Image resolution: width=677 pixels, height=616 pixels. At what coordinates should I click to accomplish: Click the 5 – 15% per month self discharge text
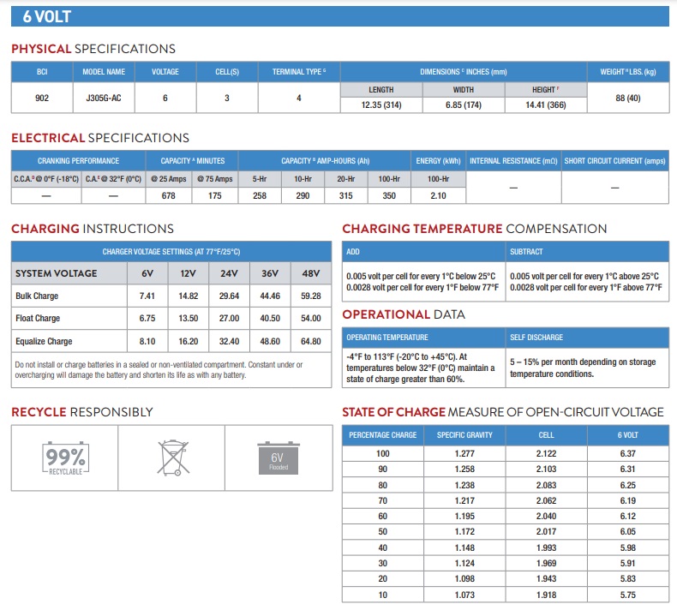point(583,368)
